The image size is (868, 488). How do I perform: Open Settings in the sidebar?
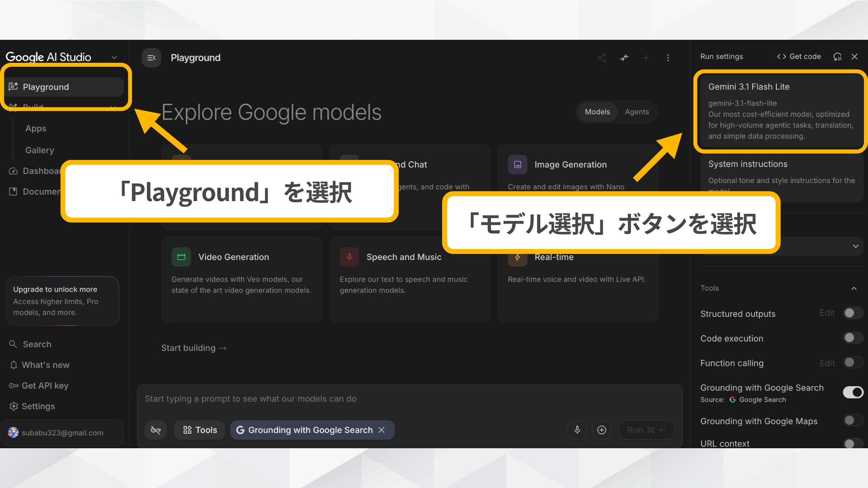click(x=38, y=406)
